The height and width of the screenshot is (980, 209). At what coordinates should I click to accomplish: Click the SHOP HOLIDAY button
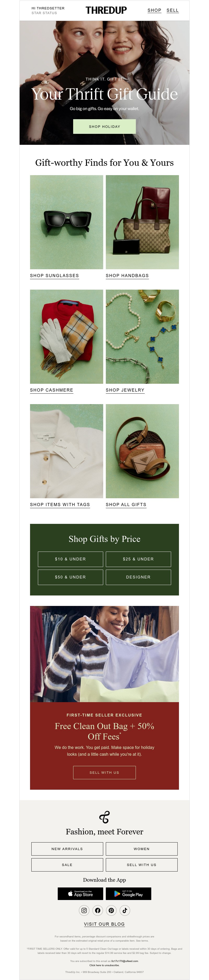(104, 127)
